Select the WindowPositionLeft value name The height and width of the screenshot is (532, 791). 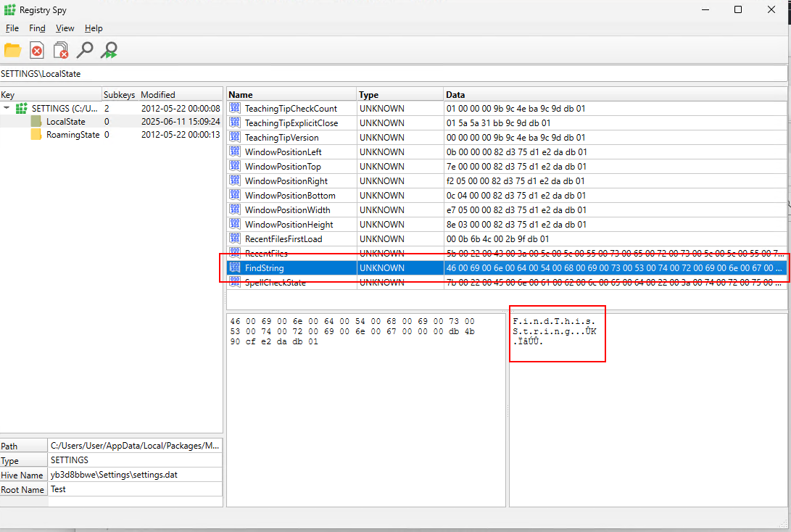pyautogui.click(x=283, y=151)
